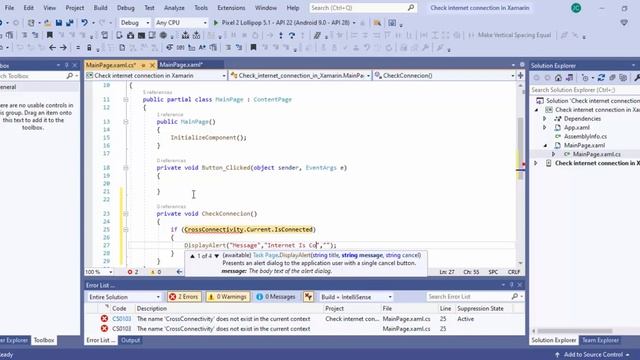Toggle the 2 Errors filter
Screen dimensions: 640x360
(x=184, y=297)
